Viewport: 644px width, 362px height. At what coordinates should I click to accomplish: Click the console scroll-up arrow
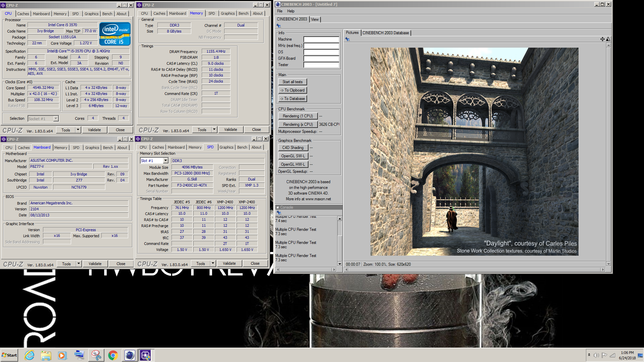coord(340,219)
